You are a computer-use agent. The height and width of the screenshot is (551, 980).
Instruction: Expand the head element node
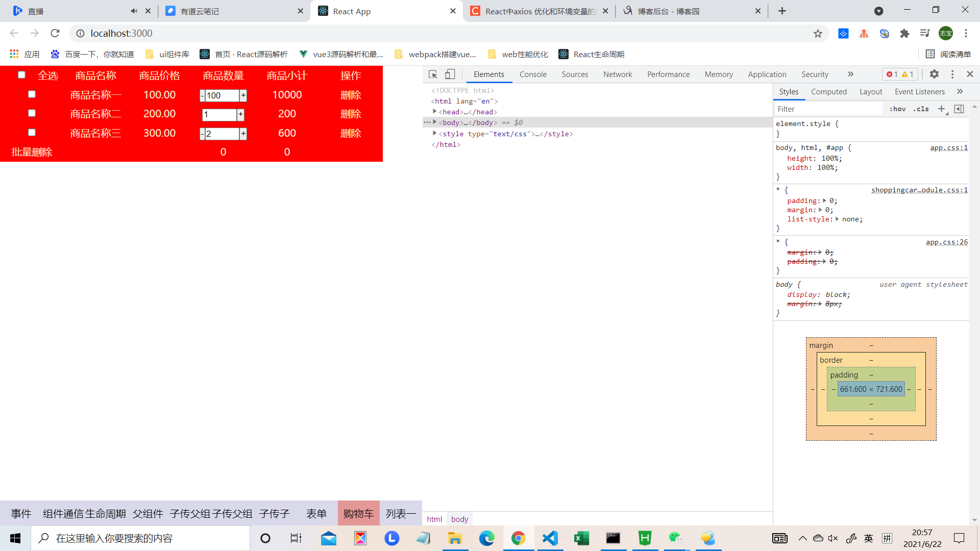point(435,112)
